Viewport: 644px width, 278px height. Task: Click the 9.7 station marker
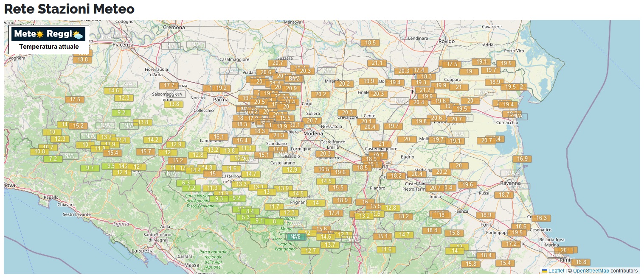(90, 168)
